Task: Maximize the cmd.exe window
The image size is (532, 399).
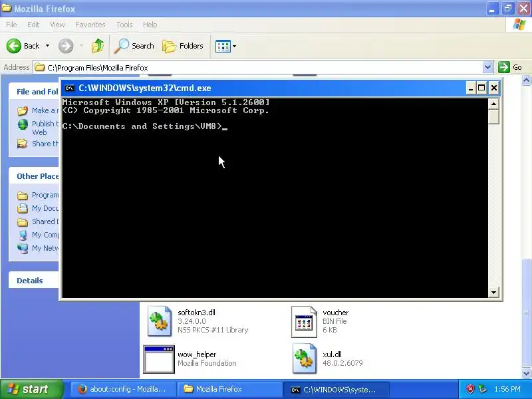Action: (x=481, y=88)
